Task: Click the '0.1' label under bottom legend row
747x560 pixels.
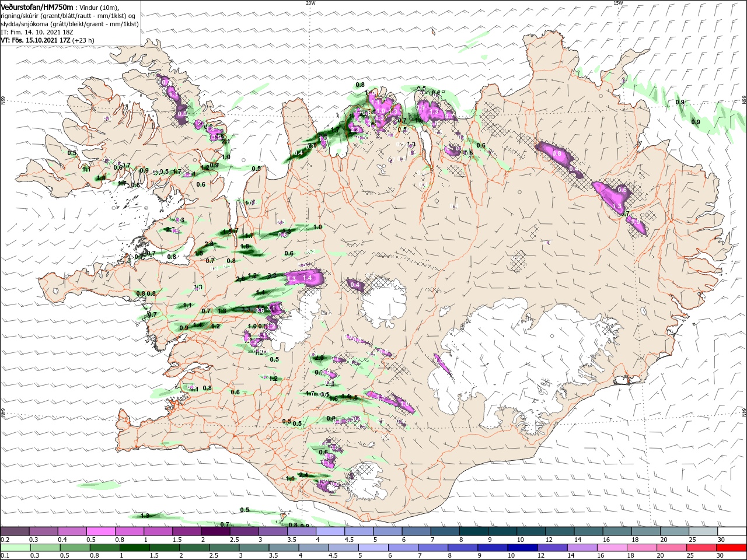Action: pos(5,556)
